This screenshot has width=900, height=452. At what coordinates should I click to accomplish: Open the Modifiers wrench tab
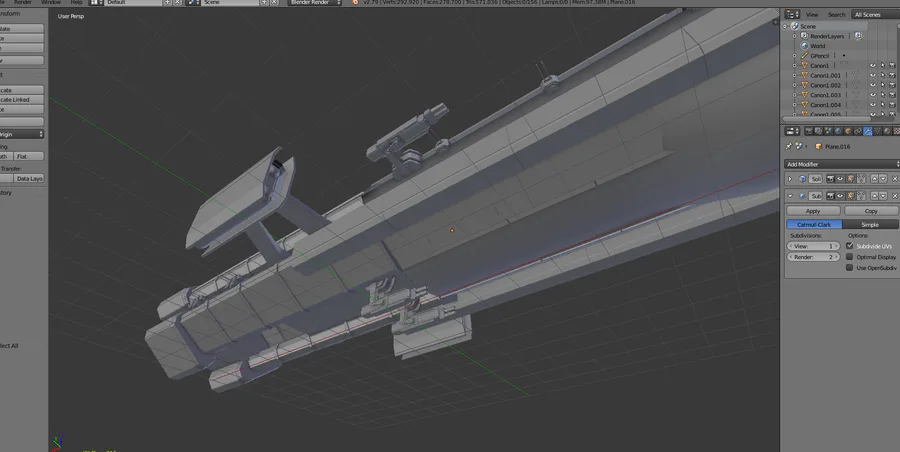tap(868, 131)
